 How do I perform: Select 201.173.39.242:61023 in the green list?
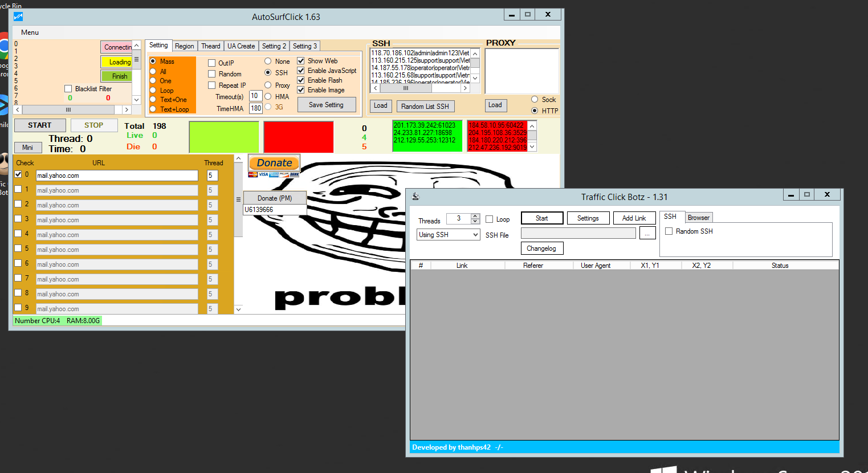pyautogui.click(x=425, y=125)
